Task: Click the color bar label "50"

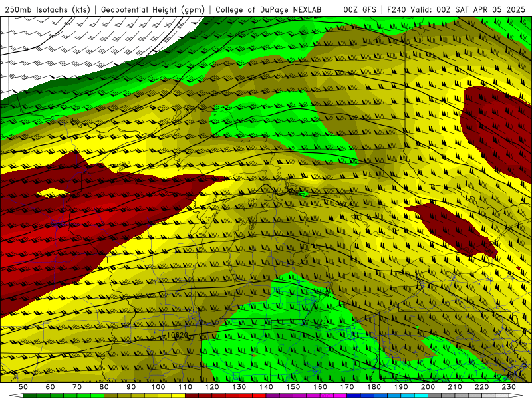Action: point(23,387)
